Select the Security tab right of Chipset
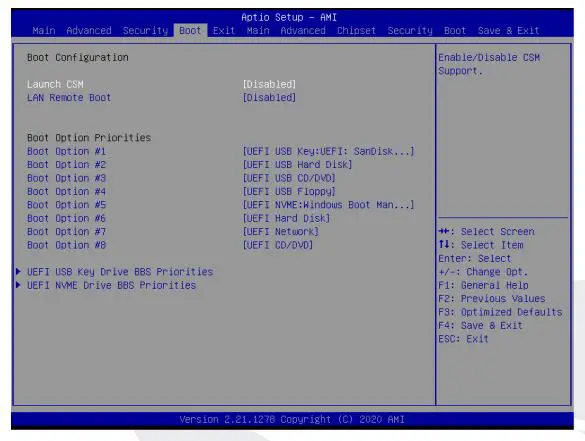 [x=410, y=31]
